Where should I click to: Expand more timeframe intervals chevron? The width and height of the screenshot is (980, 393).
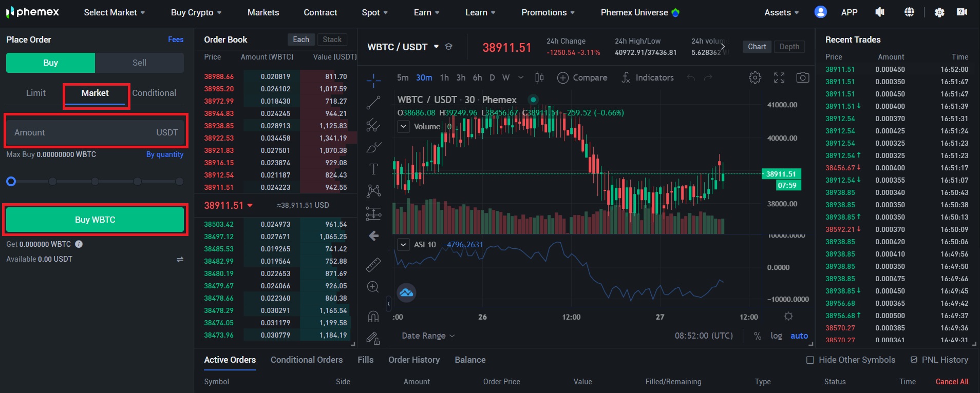[521, 77]
